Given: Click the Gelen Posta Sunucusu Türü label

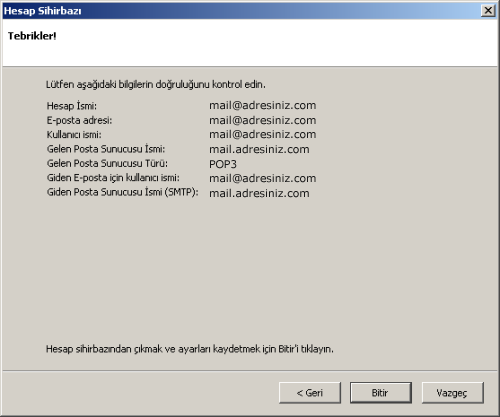Looking at the screenshot, I should pyautogui.click(x=107, y=163).
